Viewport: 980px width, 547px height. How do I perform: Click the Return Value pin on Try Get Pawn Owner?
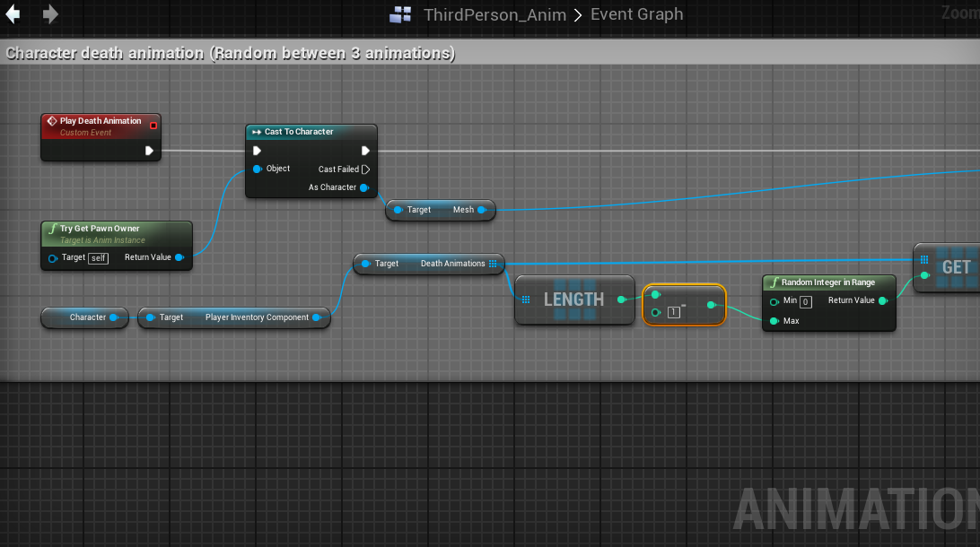(x=179, y=257)
